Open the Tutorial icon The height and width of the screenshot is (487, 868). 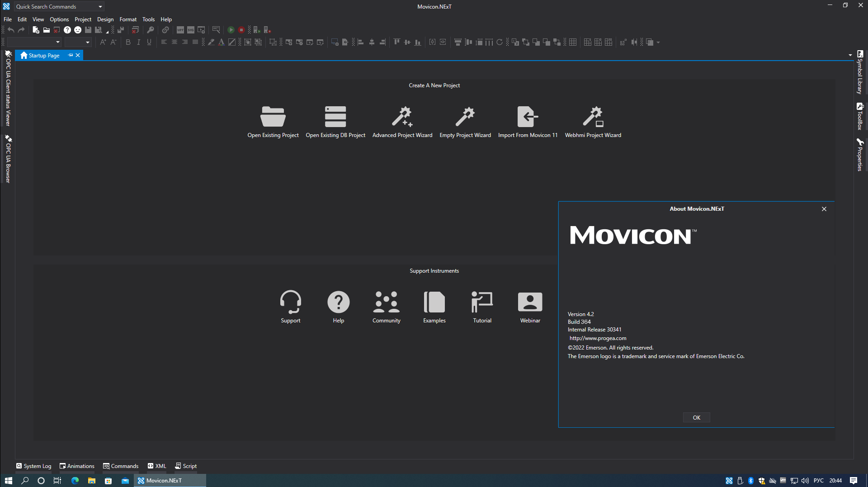tap(482, 302)
